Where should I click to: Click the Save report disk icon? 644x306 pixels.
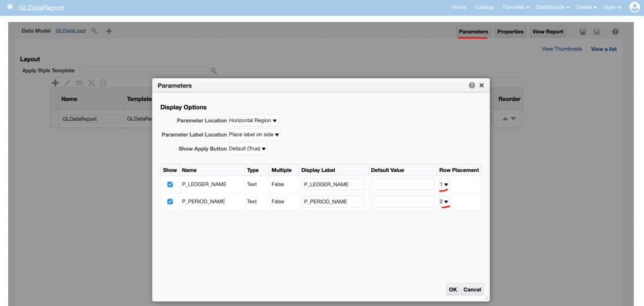click(583, 31)
